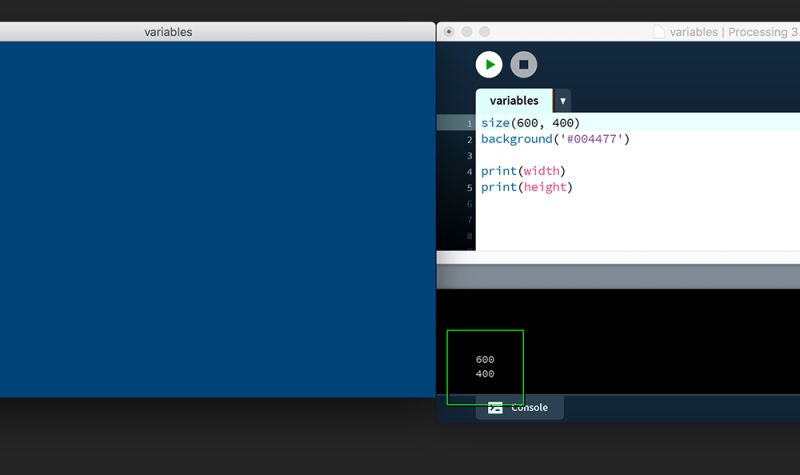800x475 pixels.
Task: Click line number 1 in gutter
Action: pos(469,123)
